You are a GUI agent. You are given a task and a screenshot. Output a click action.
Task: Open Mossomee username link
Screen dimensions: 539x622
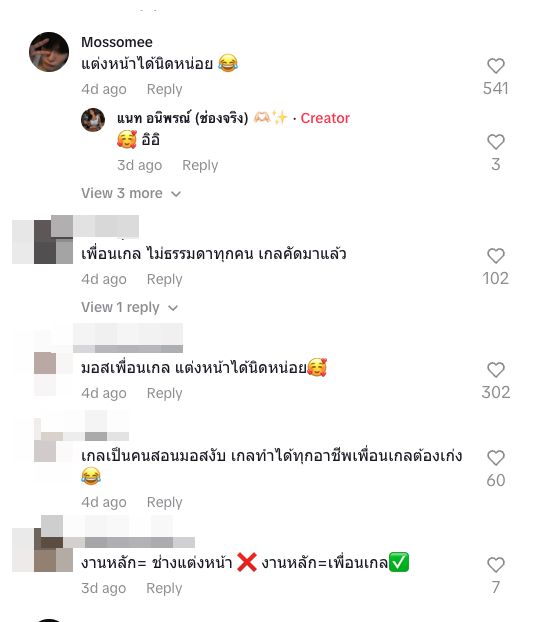click(117, 42)
